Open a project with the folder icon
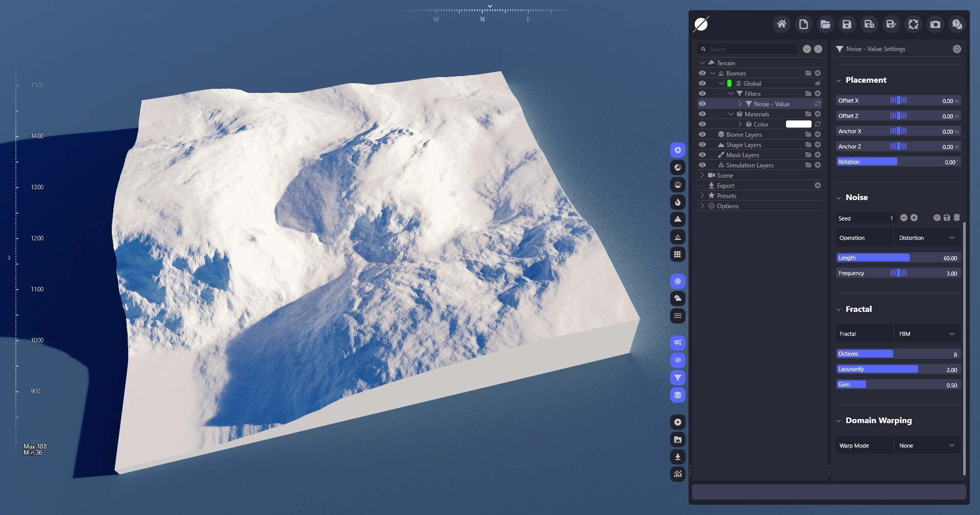The width and height of the screenshot is (980, 515). click(825, 24)
